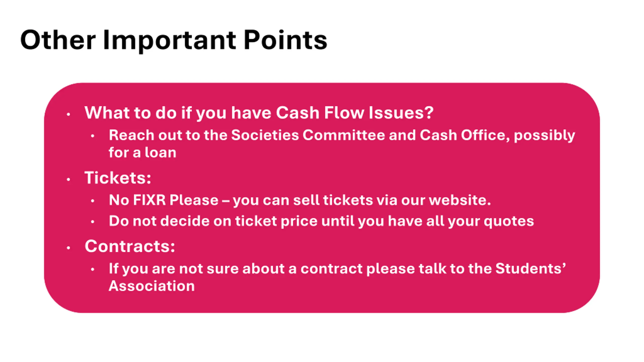Select the word 'Association' on the last line

tap(151, 286)
